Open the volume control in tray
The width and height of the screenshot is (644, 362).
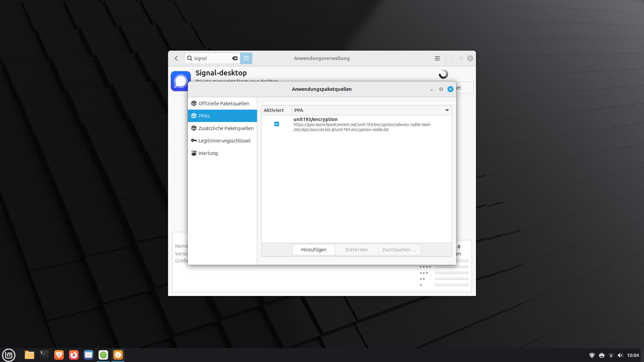pos(620,355)
